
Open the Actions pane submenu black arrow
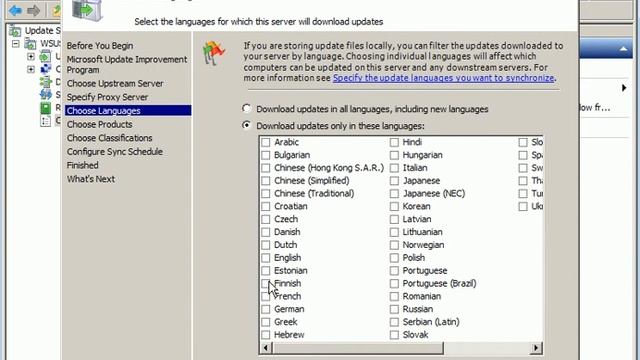(624, 88)
